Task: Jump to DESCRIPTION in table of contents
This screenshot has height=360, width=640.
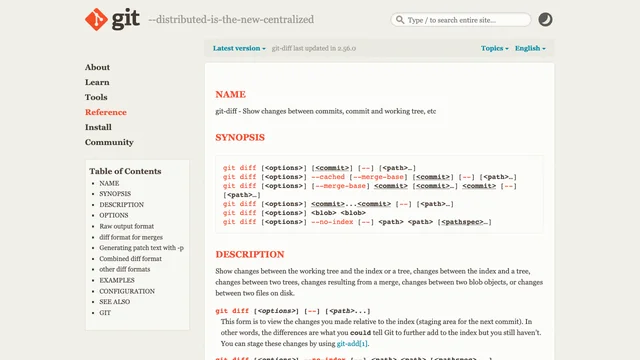Action: point(122,204)
